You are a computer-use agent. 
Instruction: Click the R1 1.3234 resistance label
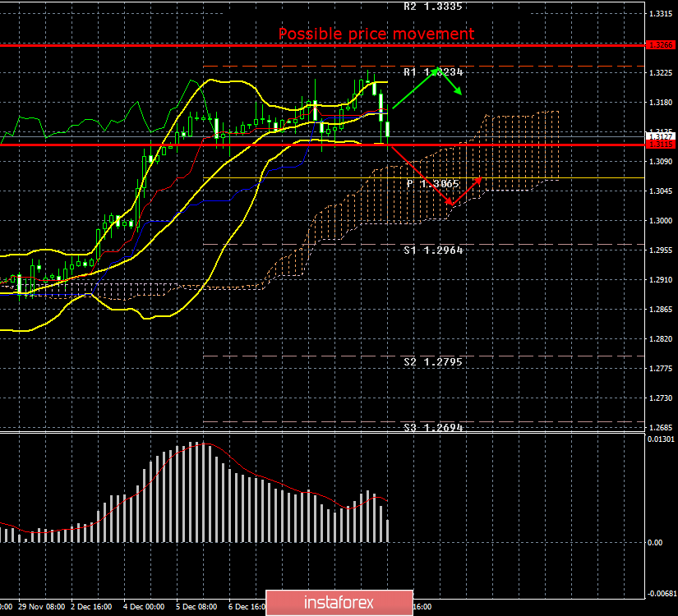433,71
